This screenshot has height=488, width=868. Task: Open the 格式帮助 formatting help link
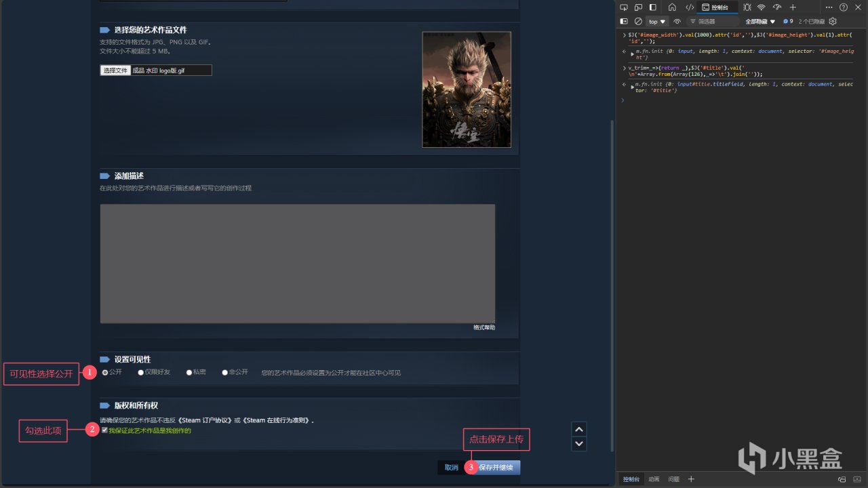(x=484, y=328)
